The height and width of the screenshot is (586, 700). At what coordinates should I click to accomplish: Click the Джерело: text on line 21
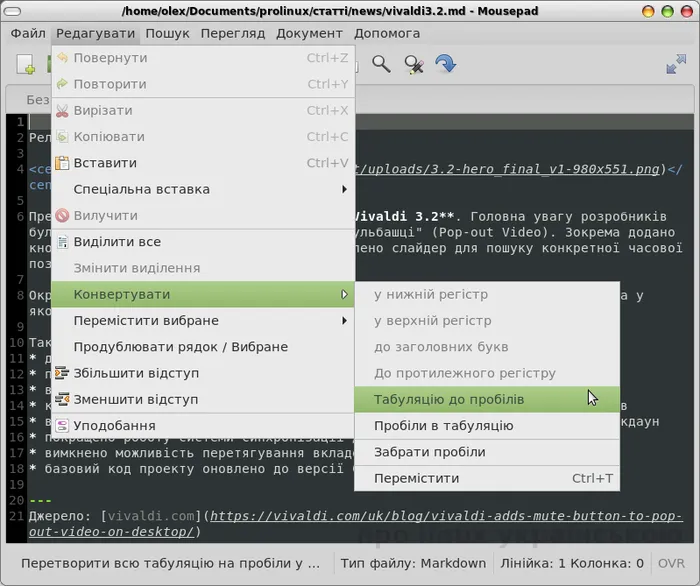tap(60, 516)
